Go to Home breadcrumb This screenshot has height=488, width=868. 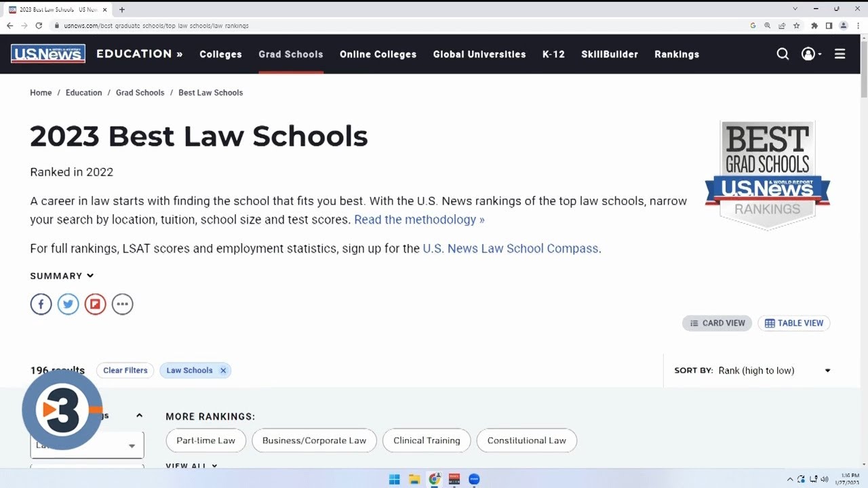(x=41, y=93)
